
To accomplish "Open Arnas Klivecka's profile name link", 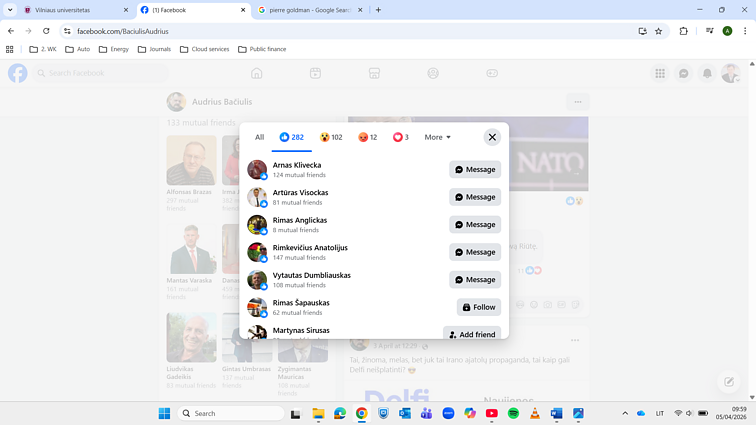I will pos(297,165).
